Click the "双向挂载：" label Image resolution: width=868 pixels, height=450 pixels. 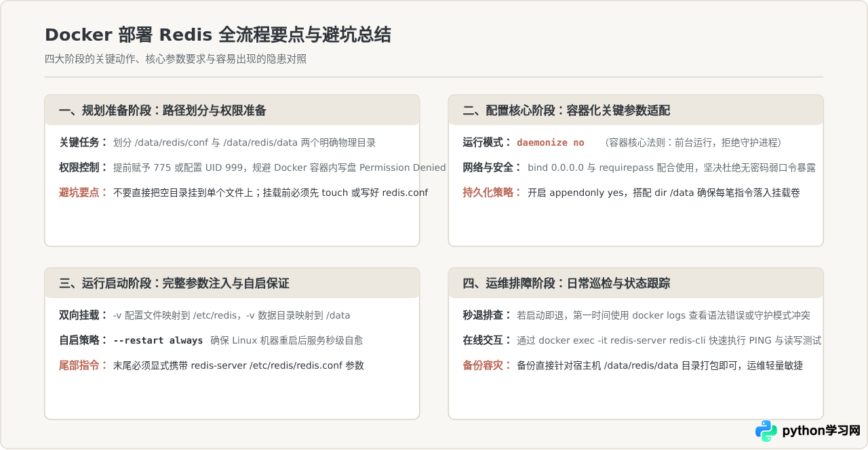83,315
